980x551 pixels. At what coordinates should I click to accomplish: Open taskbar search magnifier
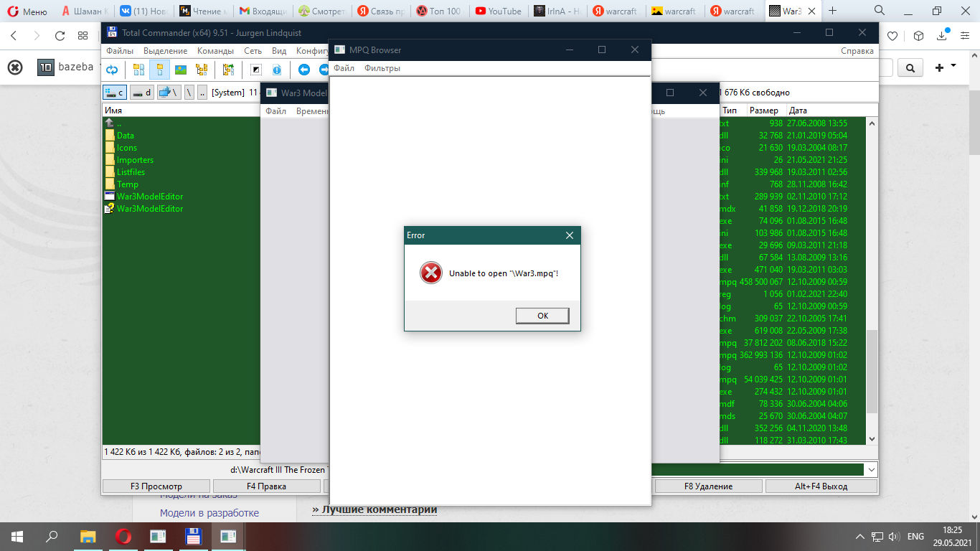click(52, 536)
